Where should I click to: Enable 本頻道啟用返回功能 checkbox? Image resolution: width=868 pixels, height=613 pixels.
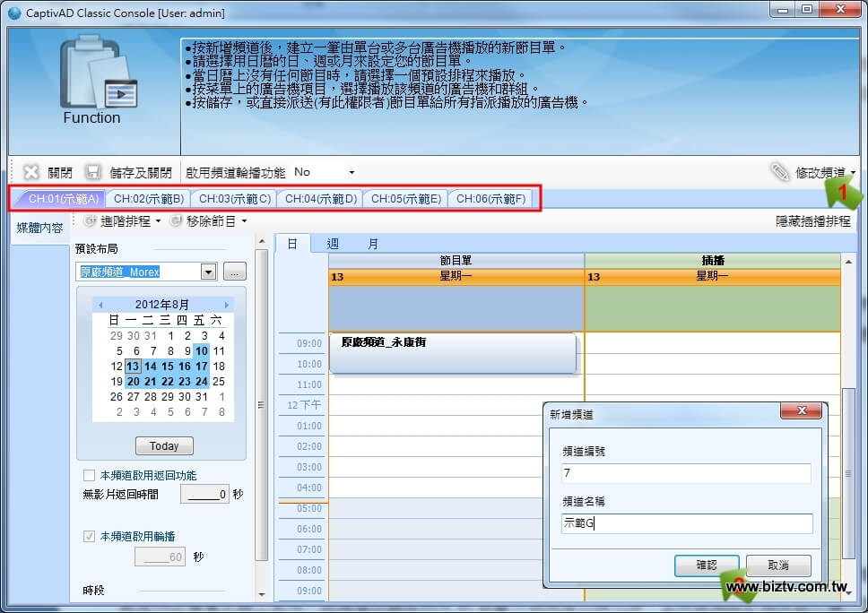coord(89,475)
